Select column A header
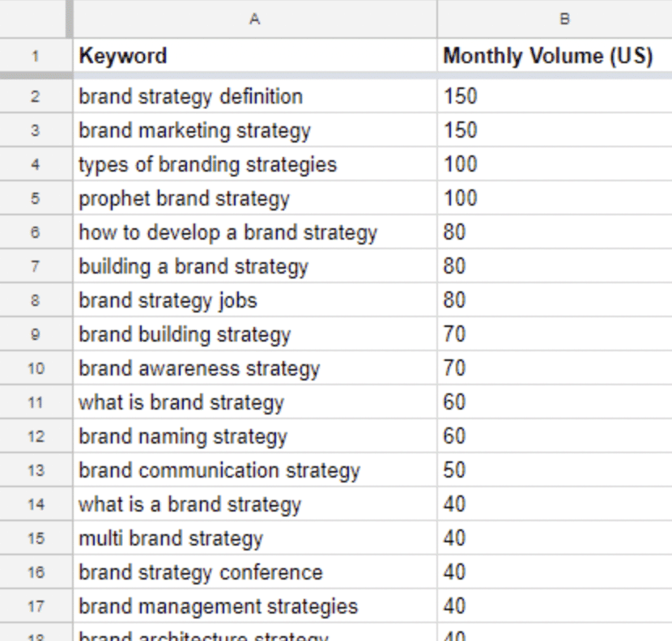 click(x=255, y=18)
